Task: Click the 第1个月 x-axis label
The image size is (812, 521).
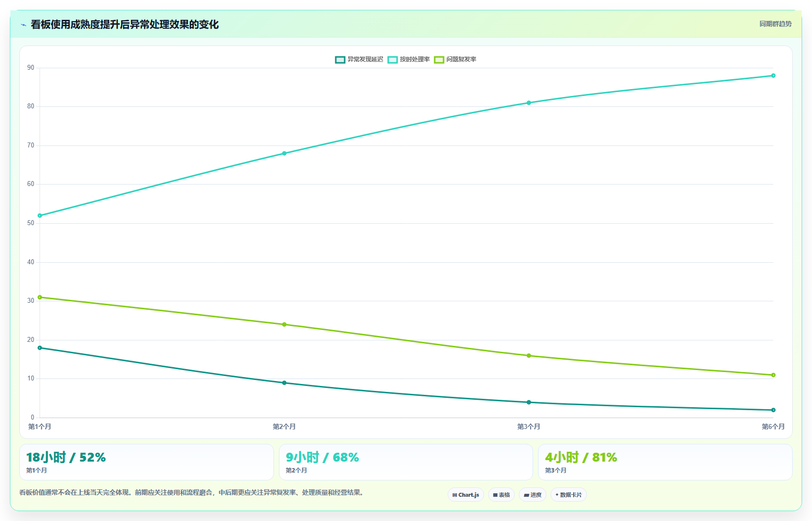Action: (40, 426)
